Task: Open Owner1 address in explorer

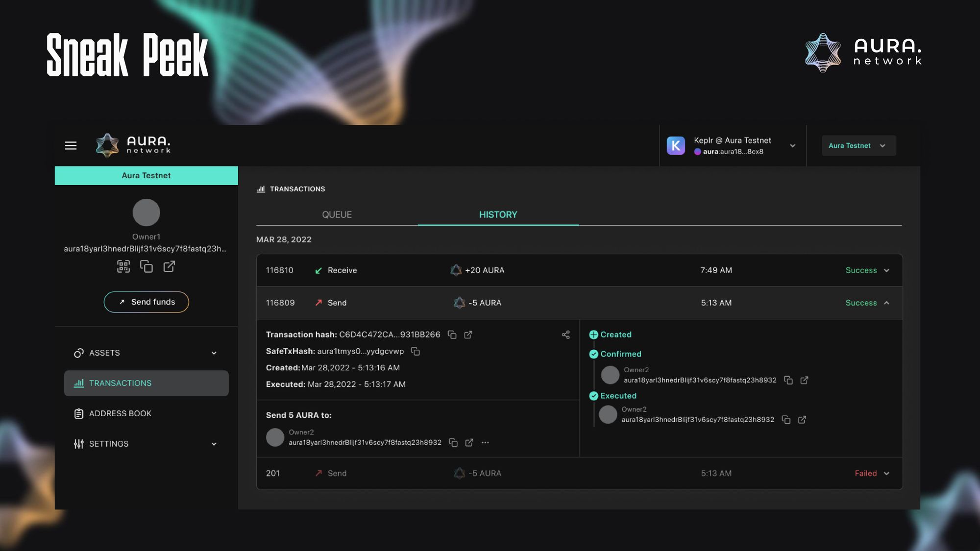Action: click(x=169, y=266)
